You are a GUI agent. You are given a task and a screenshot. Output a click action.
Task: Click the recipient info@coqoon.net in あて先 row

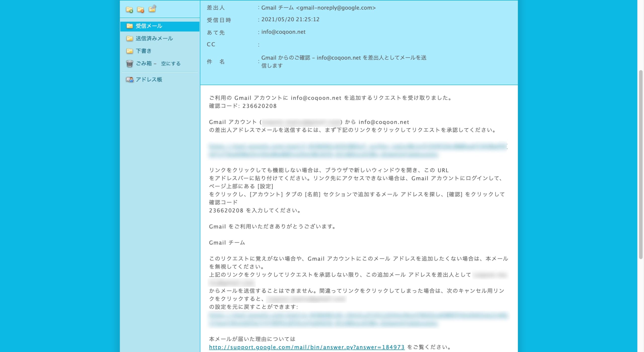pyautogui.click(x=283, y=32)
